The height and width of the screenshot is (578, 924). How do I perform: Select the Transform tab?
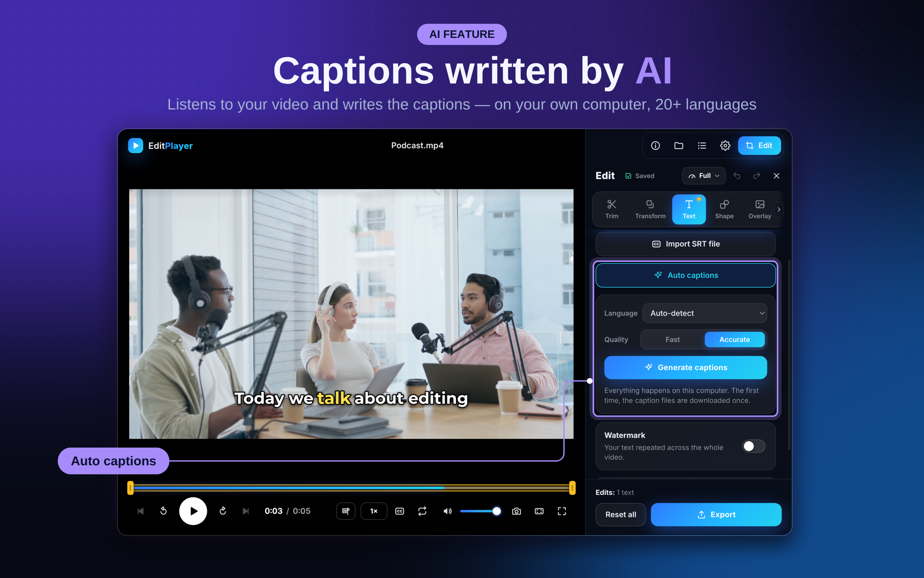click(650, 209)
